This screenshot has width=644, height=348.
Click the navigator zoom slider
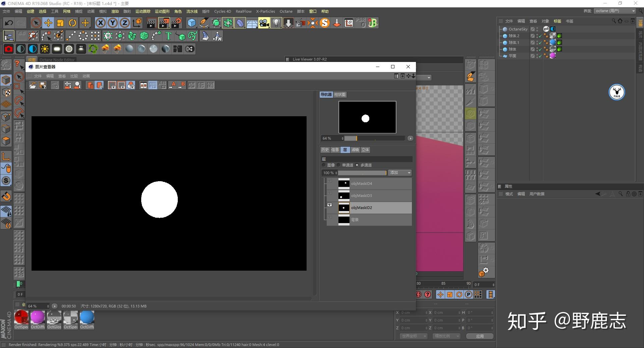coord(374,138)
